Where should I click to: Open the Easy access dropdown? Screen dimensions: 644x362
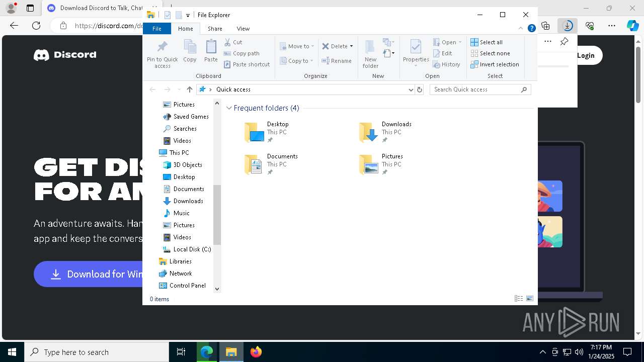388,53
